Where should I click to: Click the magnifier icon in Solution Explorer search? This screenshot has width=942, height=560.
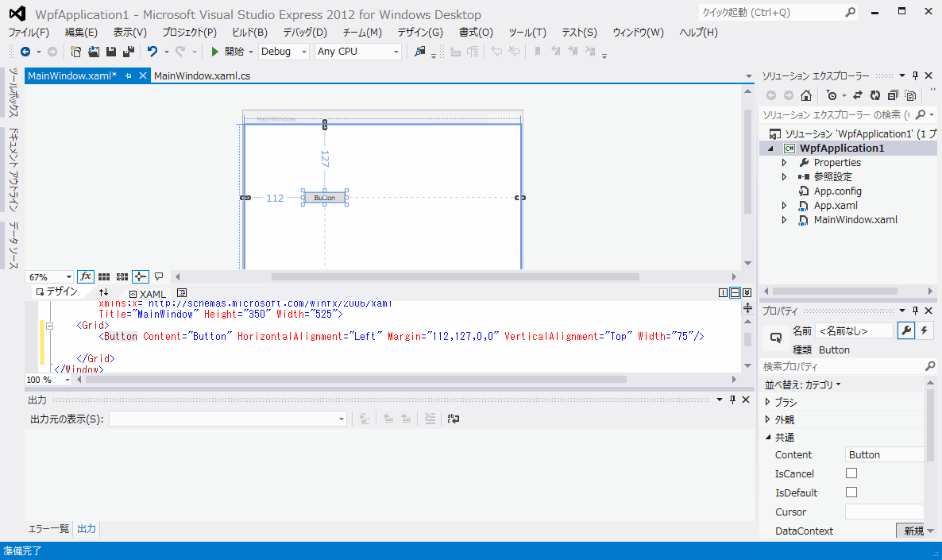(921, 114)
